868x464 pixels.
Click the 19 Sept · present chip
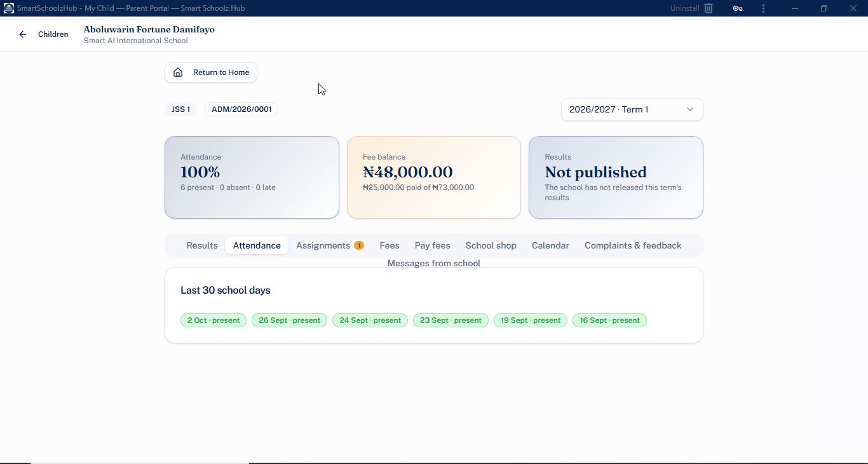click(x=531, y=320)
